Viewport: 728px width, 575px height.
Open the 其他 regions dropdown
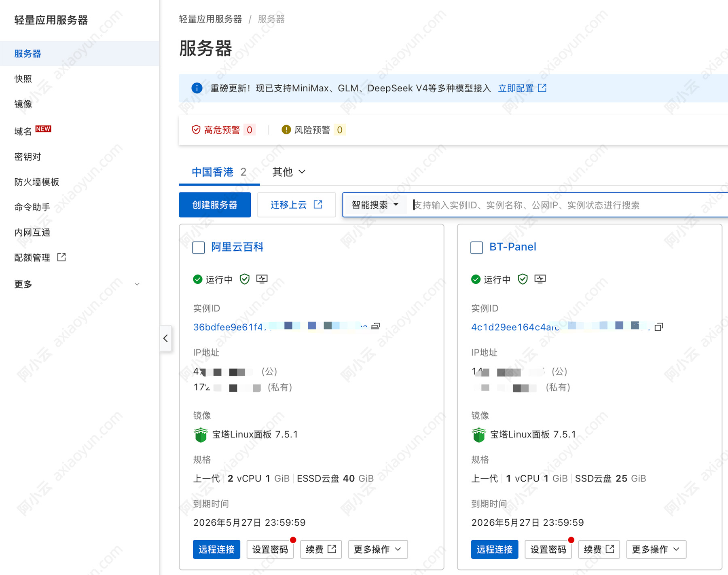click(289, 172)
